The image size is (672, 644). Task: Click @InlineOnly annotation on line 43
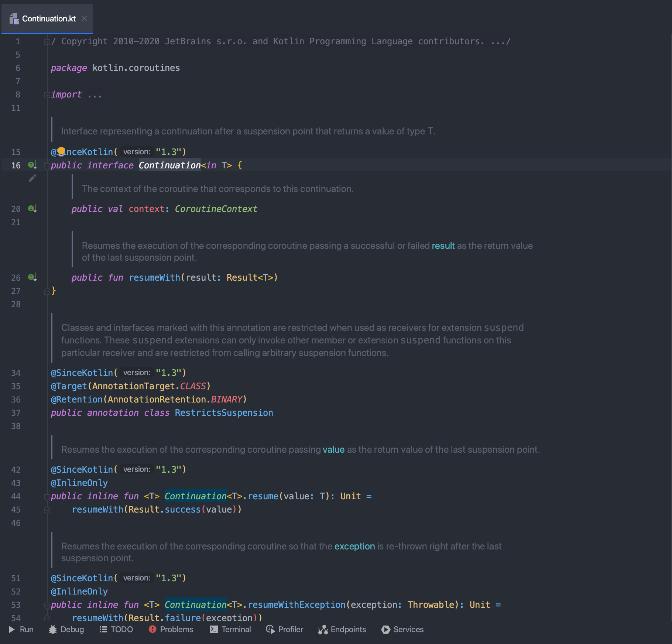click(79, 483)
